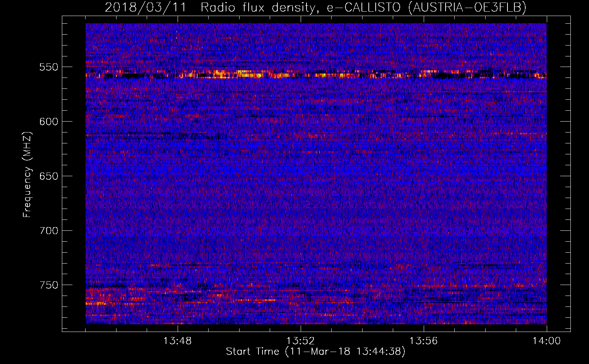Click the 700 frequency tick label
This screenshot has width=589, height=364.
[x=49, y=231]
